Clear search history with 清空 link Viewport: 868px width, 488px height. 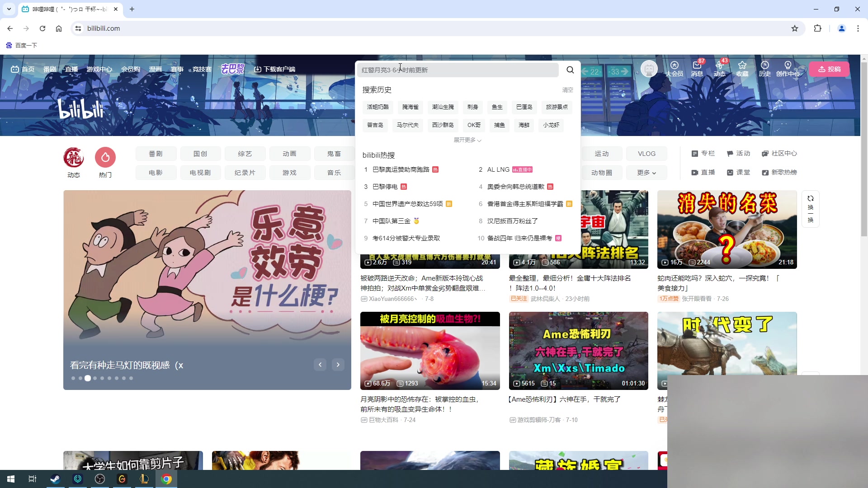point(568,90)
